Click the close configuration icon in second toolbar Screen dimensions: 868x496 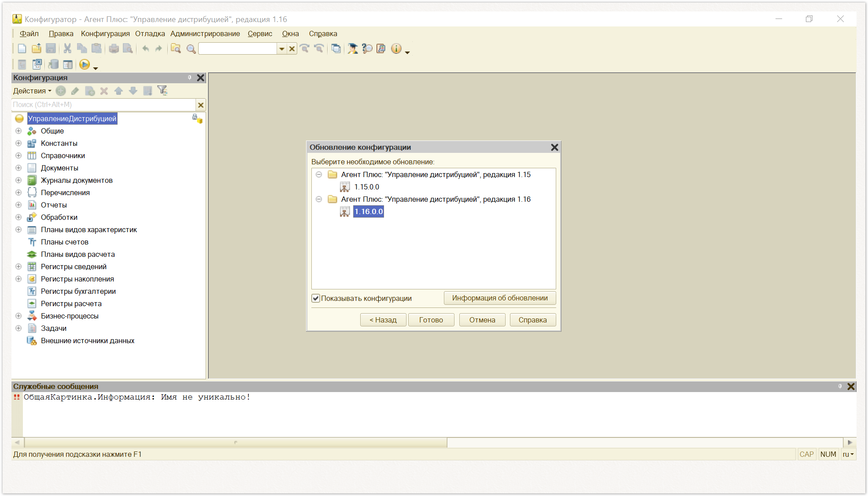coord(37,65)
